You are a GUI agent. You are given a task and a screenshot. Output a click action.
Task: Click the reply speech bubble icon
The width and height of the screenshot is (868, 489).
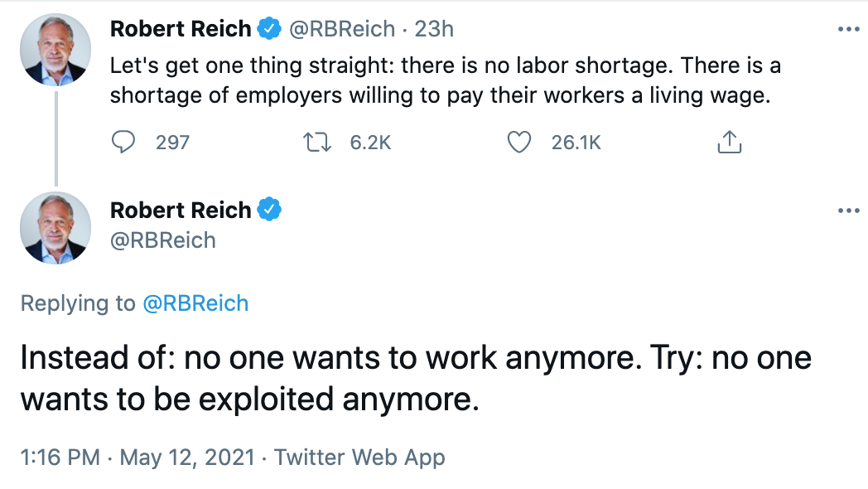pyautogui.click(x=123, y=143)
